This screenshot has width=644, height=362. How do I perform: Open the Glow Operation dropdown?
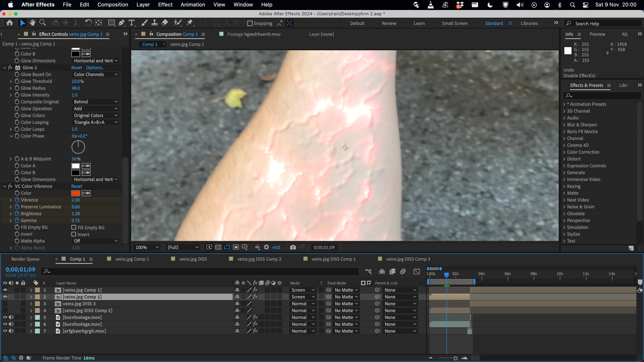(95, 109)
